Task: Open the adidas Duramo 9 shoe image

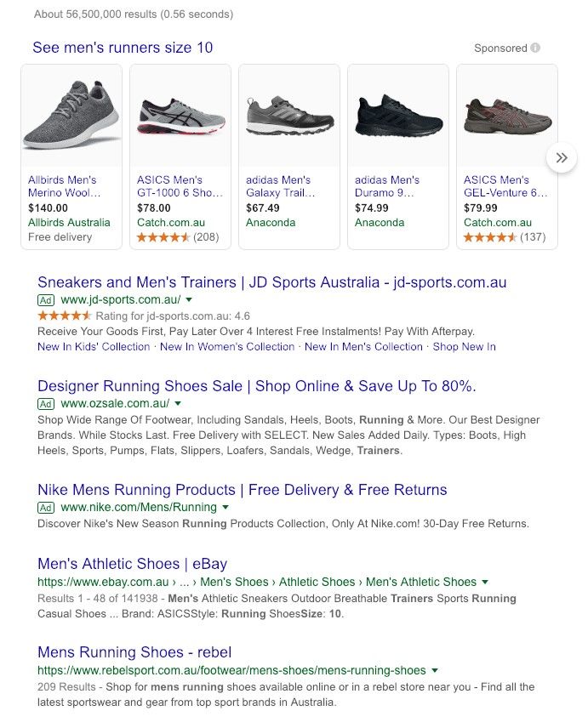Action: pyautogui.click(x=398, y=116)
